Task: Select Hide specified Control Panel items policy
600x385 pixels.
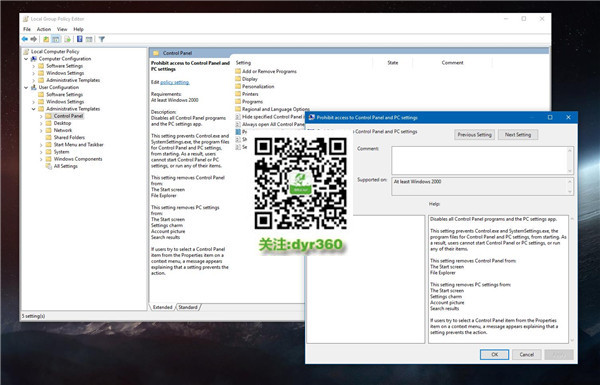Action: click(x=270, y=117)
